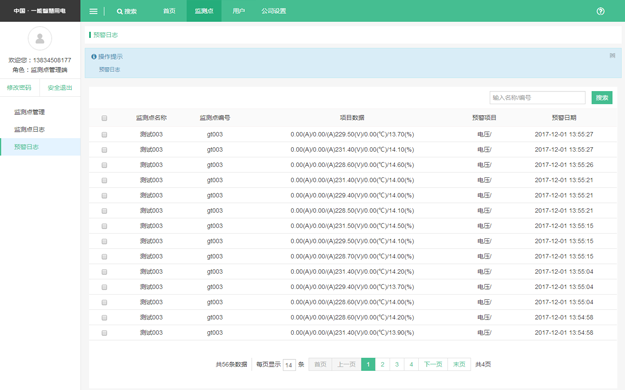
Task: Select 预警日志 in the sidebar
Action: point(40,147)
